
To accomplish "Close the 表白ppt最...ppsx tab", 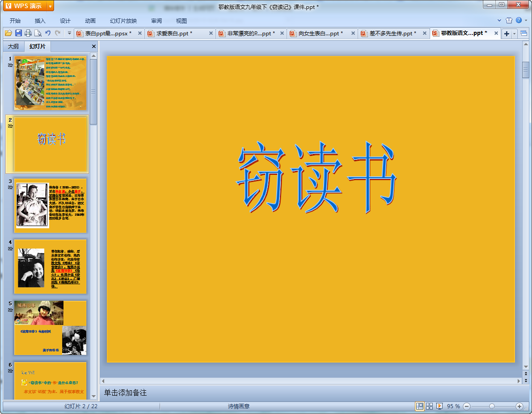I will 140,33.
